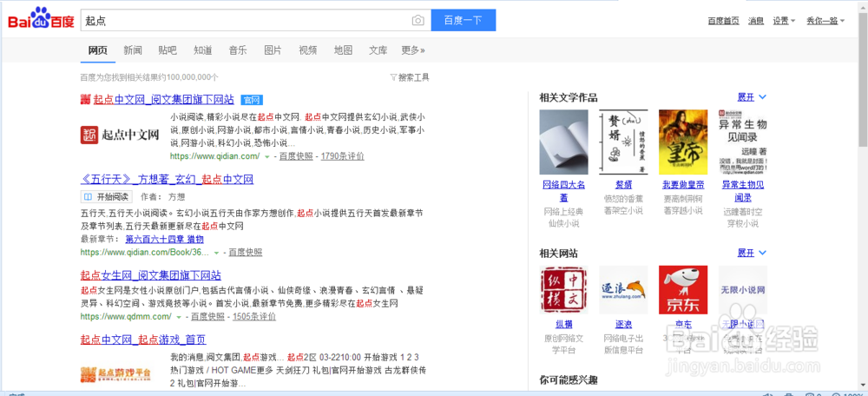868x396 pixels.
Task: Open the 1505条评价 link
Action: tap(254, 317)
